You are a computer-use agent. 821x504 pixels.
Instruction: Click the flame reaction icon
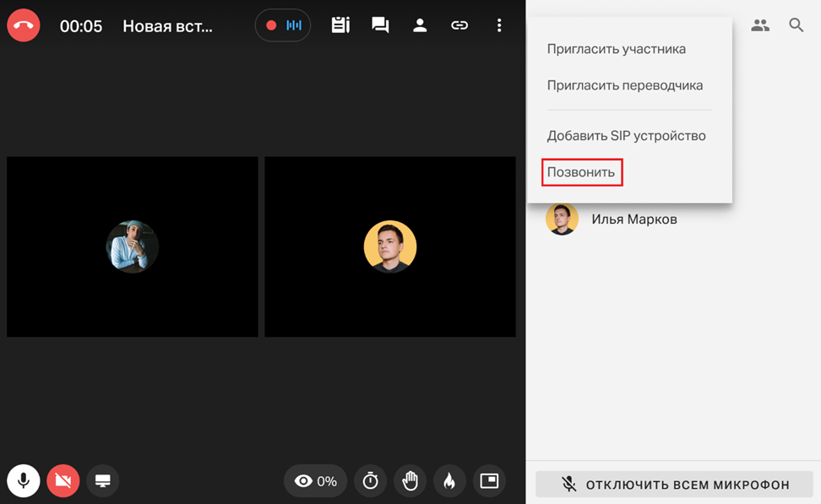point(449,481)
